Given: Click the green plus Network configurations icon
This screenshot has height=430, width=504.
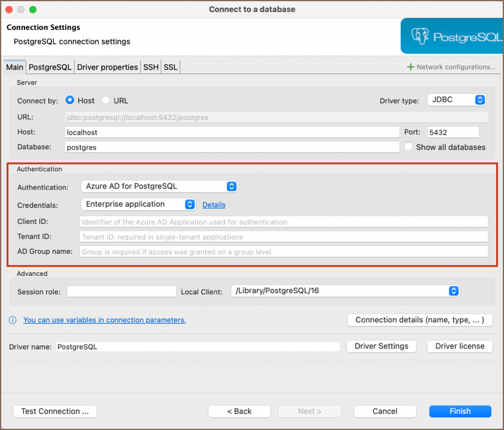Looking at the screenshot, I should coord(410,67).
